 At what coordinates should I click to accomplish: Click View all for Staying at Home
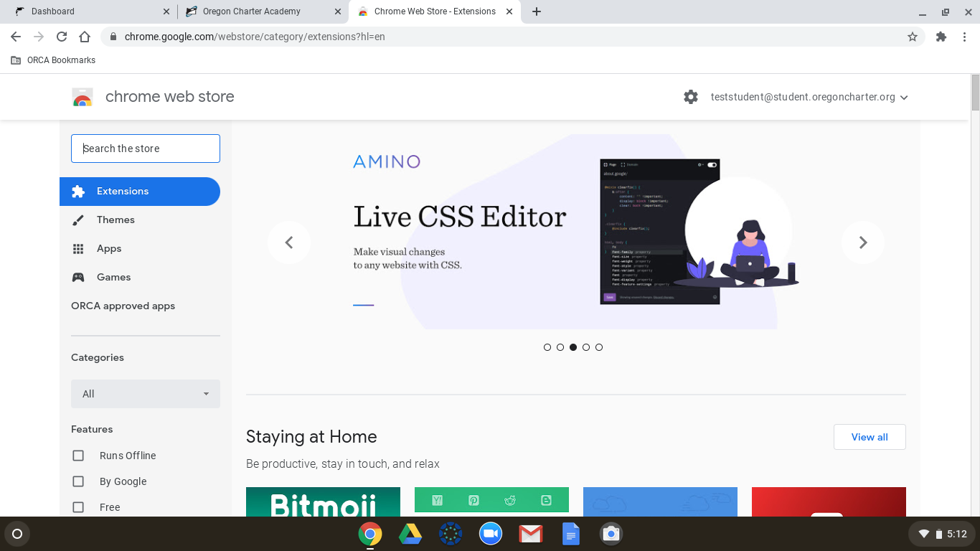click(x=870, y=437)
